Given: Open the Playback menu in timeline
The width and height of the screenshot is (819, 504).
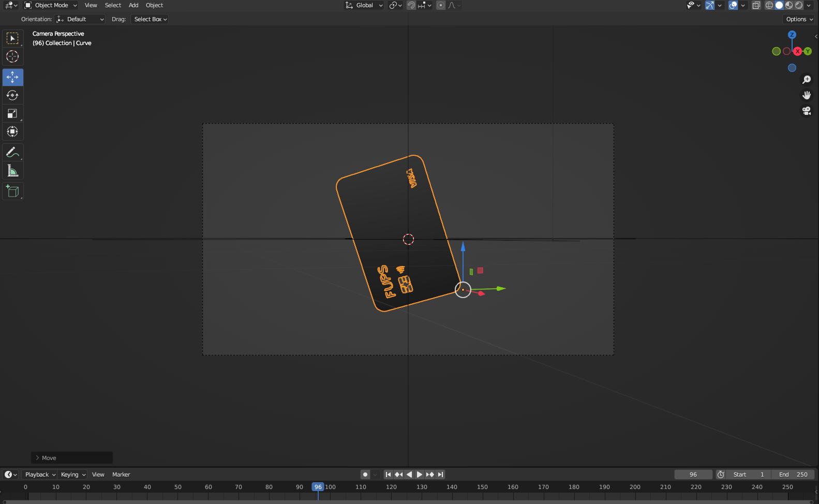Looking at the screenshot, I should point(40,475).
